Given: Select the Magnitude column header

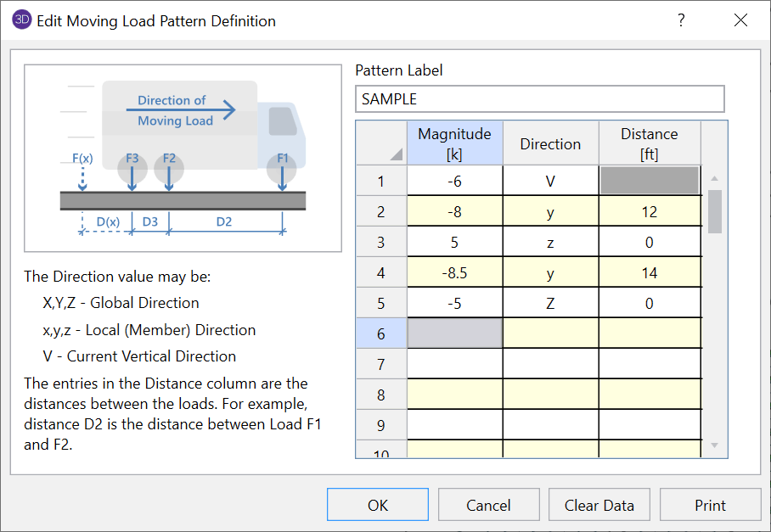Looking at the screenshot, I should pos(455,143).
